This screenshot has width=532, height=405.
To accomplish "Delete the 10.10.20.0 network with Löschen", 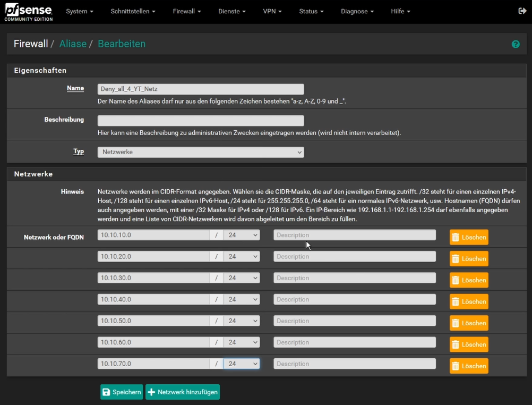I will (x=469, y=258).
